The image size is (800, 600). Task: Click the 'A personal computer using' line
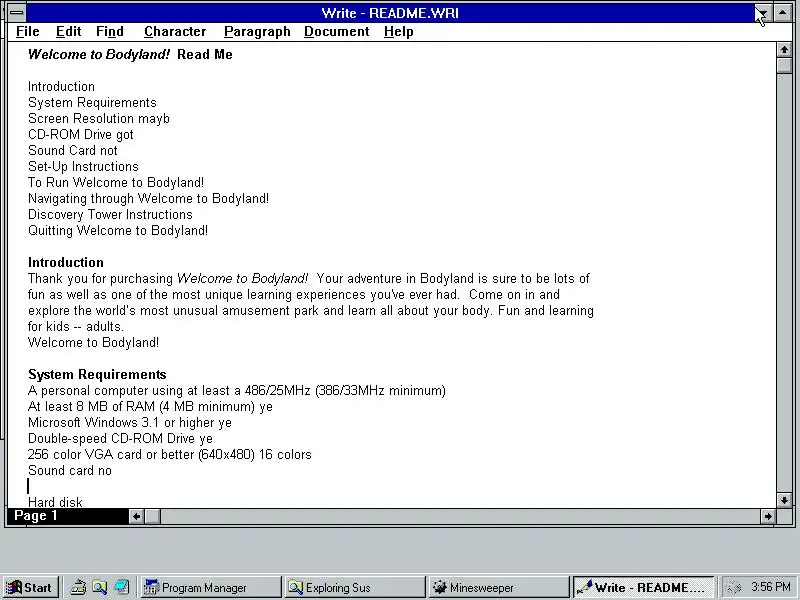tap(237, 391)
